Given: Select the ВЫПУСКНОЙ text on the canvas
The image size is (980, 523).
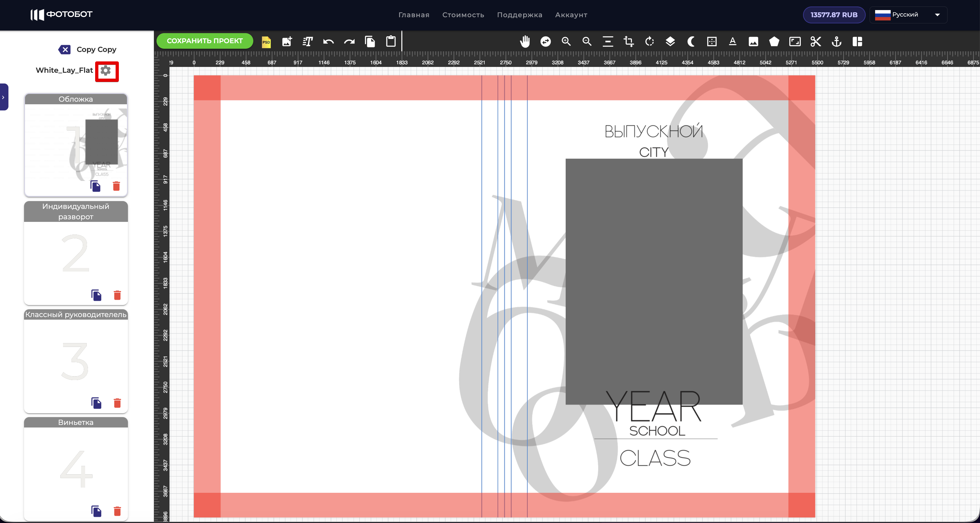Looking at the screenshot, I should point(654,131).
